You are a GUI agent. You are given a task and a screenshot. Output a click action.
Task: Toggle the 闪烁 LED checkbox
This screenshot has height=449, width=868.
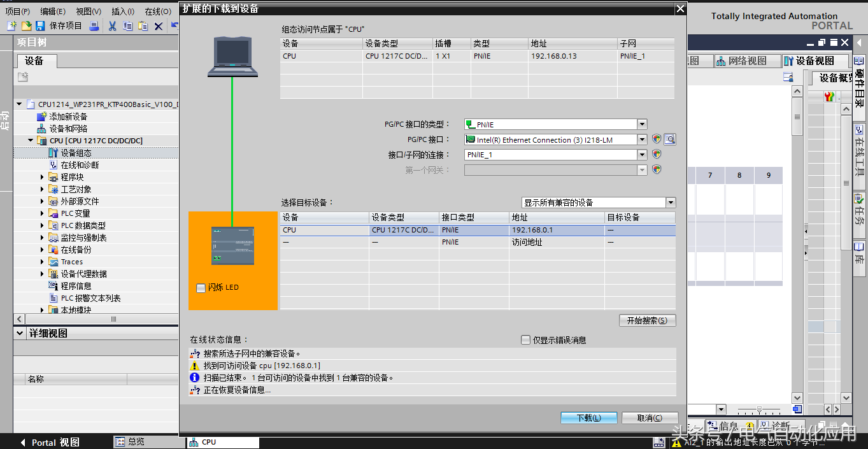pos(201,288)
